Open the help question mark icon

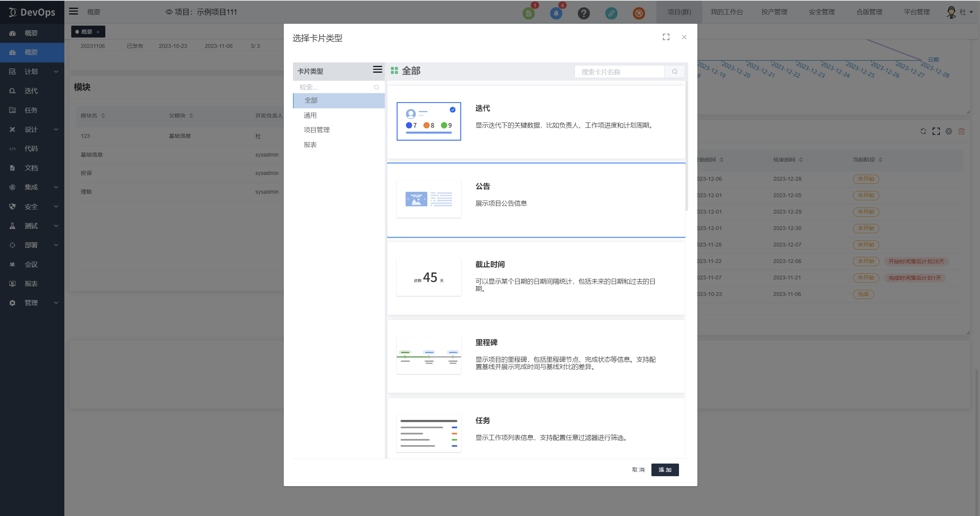click(x=583, y=13)
